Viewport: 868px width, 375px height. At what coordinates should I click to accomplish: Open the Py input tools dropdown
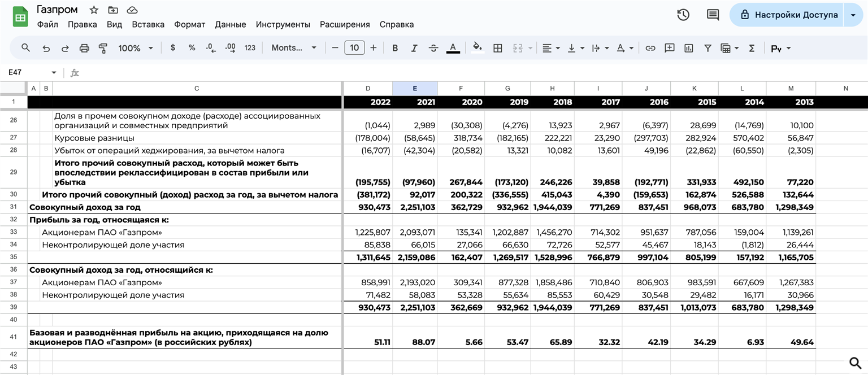point(781,48)
